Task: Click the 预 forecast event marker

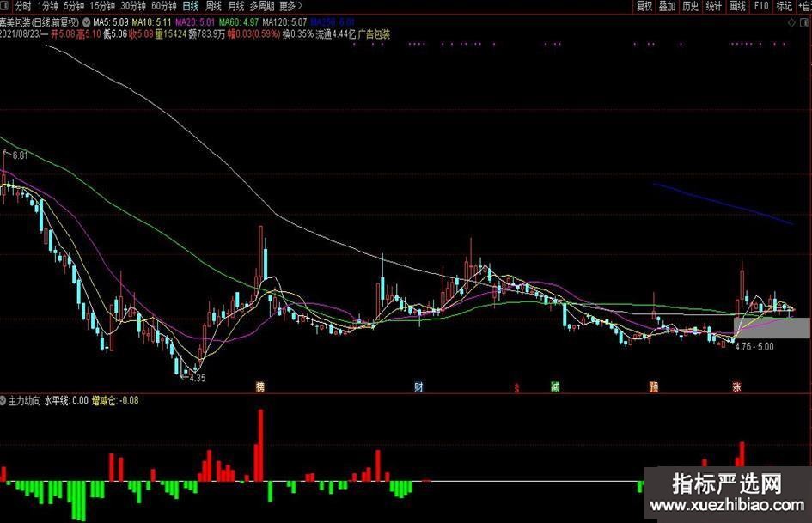Action: click(x=654, y=386)
